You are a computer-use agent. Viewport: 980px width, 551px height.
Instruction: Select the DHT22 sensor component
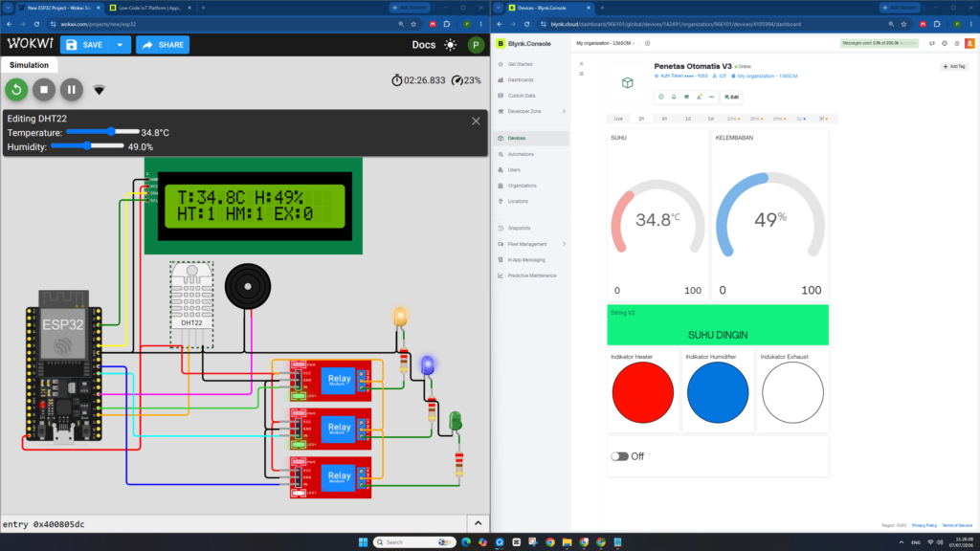(191, 304)
